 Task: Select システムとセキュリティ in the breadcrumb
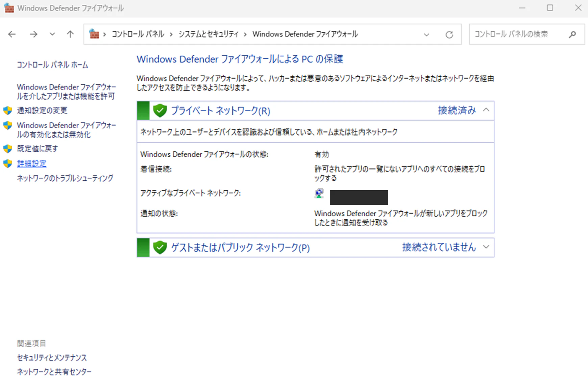(209, 34)
